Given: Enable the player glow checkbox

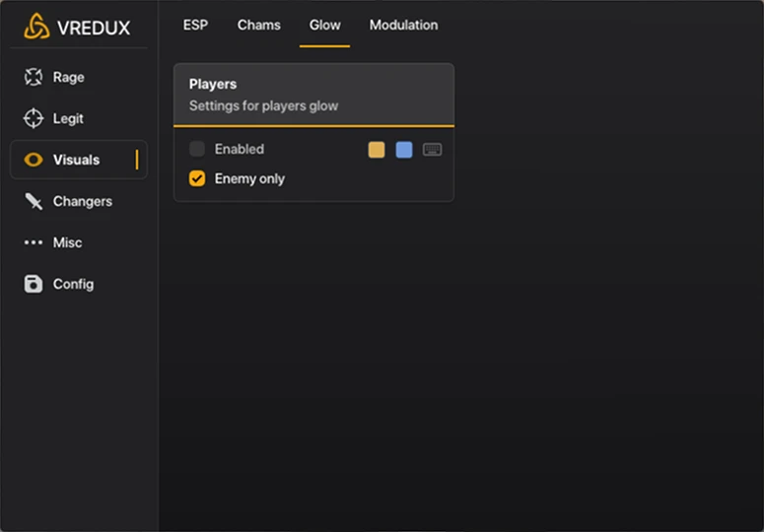Looking at the screenshot, I should (197, 149).
